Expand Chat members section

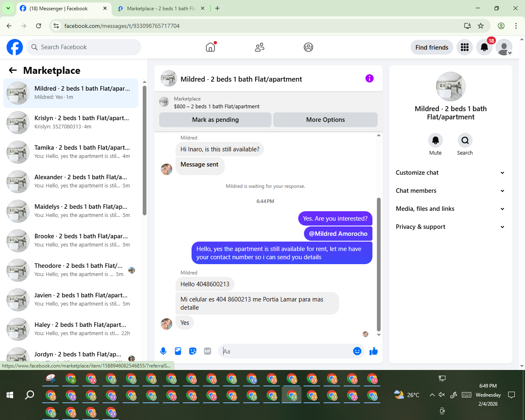pyautogui.click(x=450, y=191)
